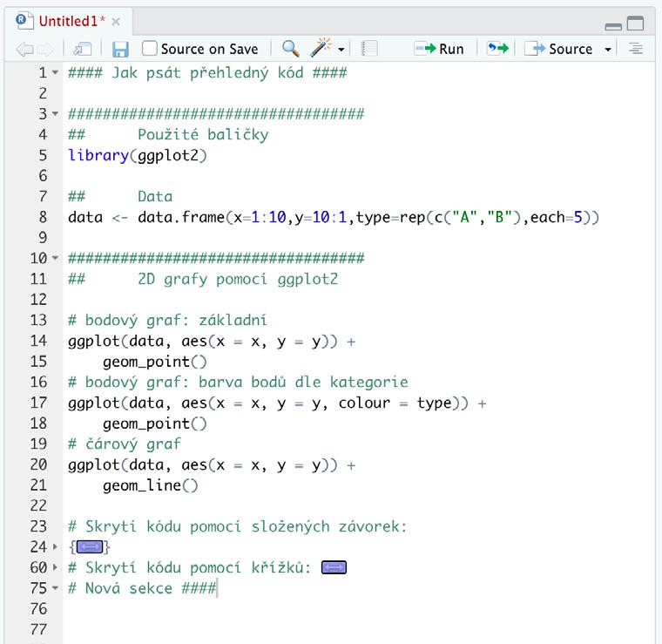
Task: Click on '## Data' comment in line 7
Action: click(x=120, y=197)
